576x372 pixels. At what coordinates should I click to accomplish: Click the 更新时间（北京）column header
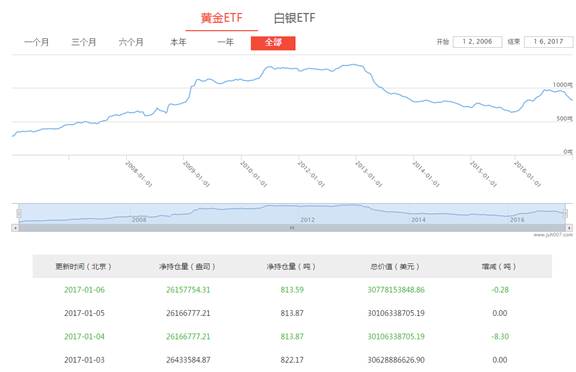[83, 266]
